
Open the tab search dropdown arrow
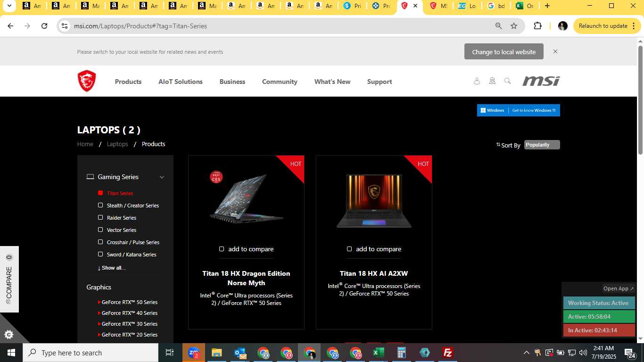(8, 6)
